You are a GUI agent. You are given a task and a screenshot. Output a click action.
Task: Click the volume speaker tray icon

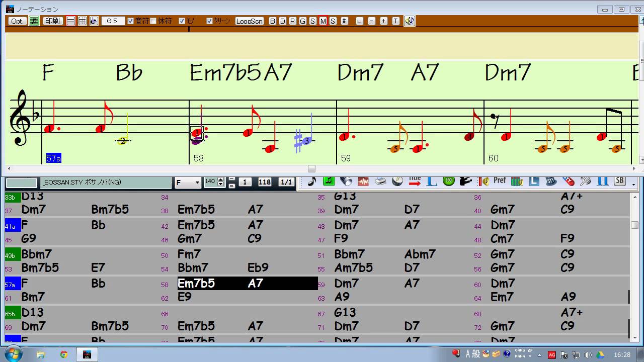click(588, 355)
